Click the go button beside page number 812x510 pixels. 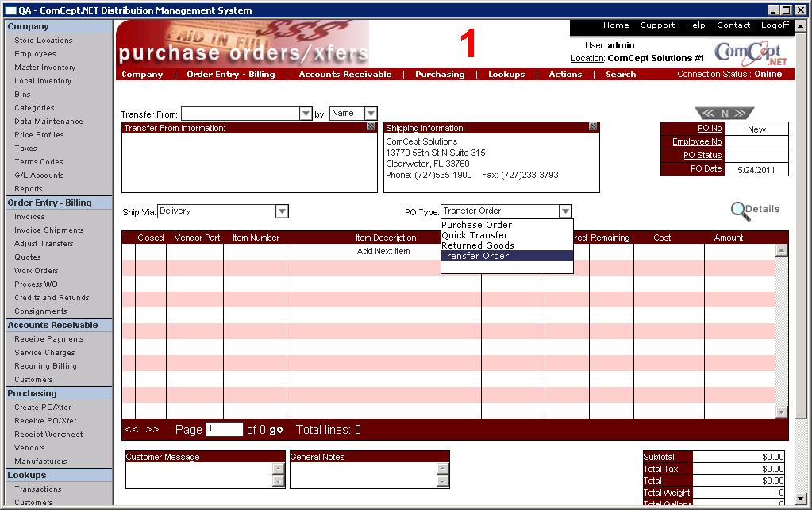(x=275, y=430)
